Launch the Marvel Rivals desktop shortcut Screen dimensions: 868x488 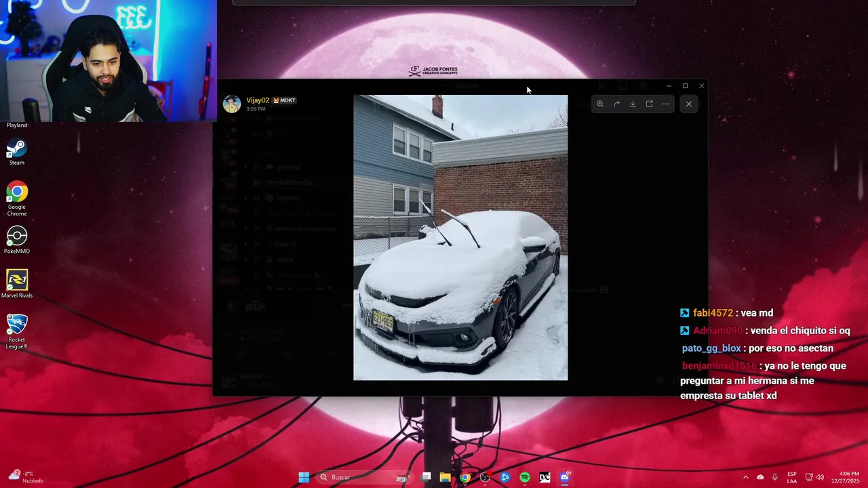click(x=17, y=285)
